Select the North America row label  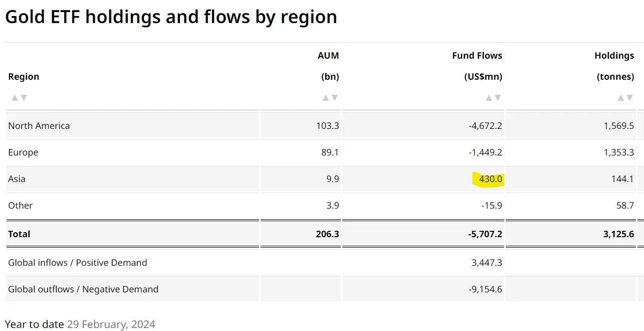tap(39, 126)
